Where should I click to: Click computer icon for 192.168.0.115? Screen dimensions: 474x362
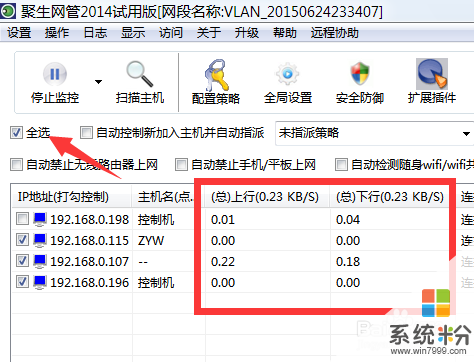tap(40, 241)
